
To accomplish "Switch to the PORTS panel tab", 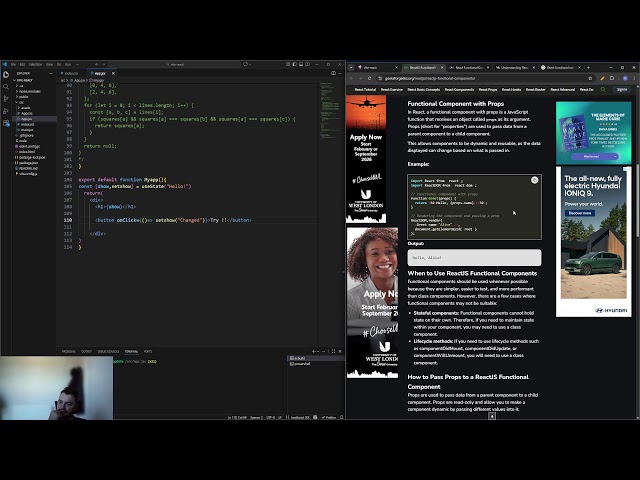I will pyautogui.click(x=148, y=351).
